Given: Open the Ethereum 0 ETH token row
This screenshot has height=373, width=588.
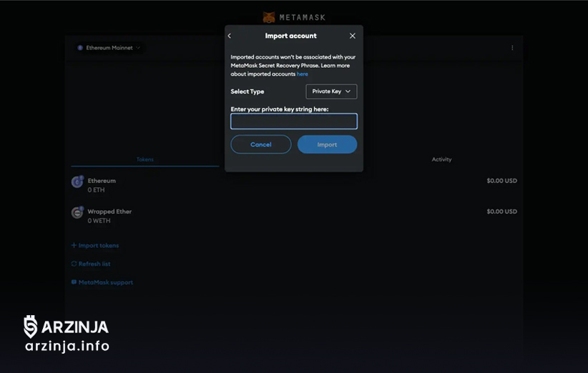Looking at the screenshot, I should pyautogui.click(x=294, y=185).
